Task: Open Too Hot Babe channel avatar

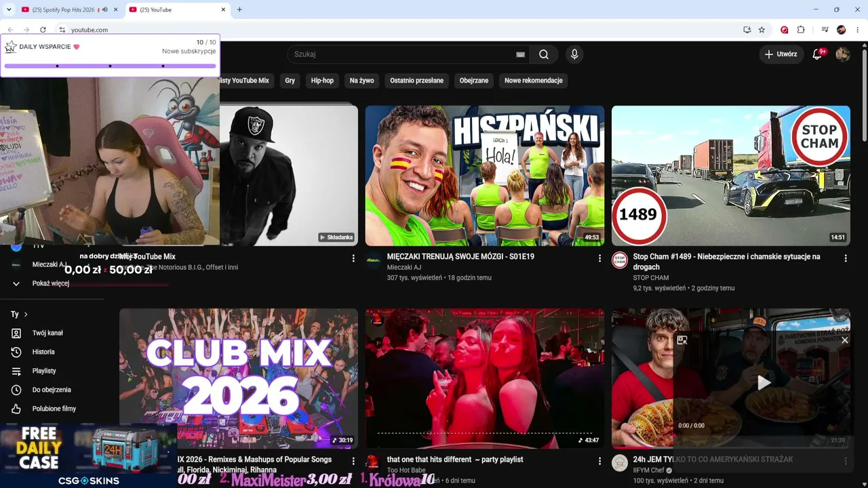Action: click(x=372, y=462)
